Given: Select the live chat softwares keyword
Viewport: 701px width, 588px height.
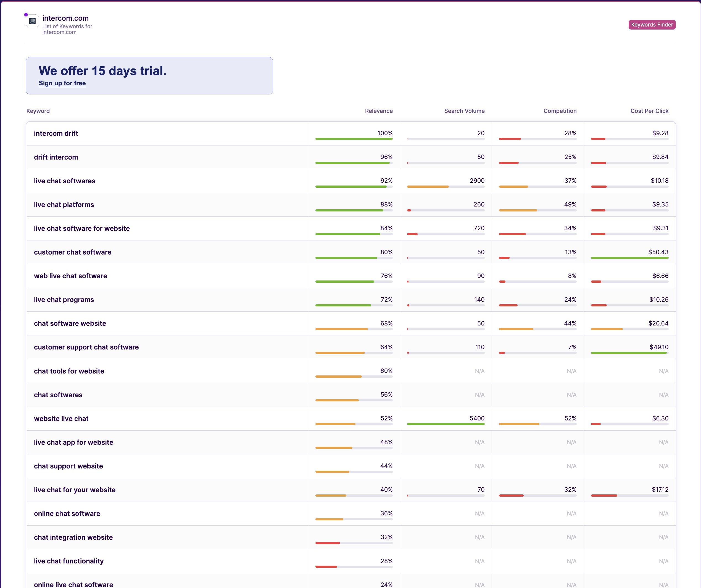Looking at the screenshot, I should coord(64,181).
